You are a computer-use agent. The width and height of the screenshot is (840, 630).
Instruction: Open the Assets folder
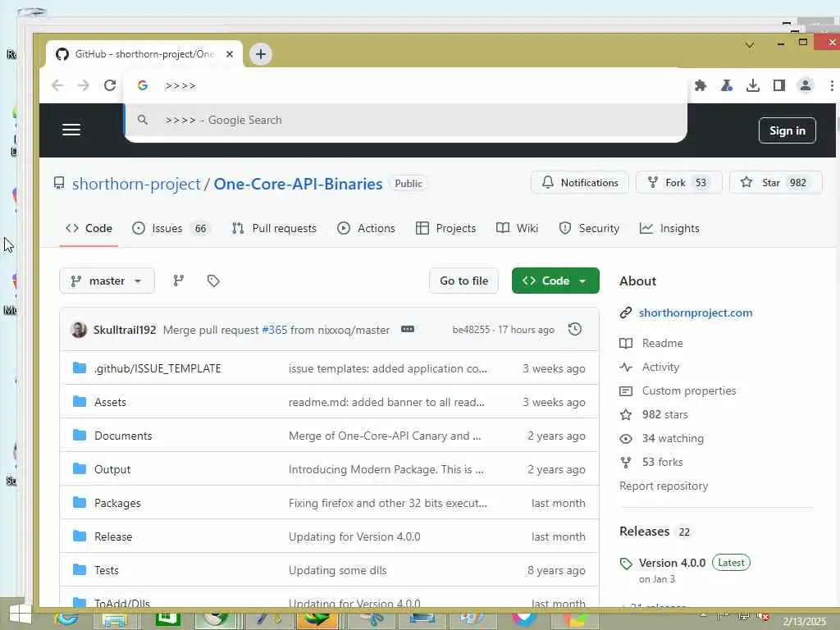click(111, 402)
